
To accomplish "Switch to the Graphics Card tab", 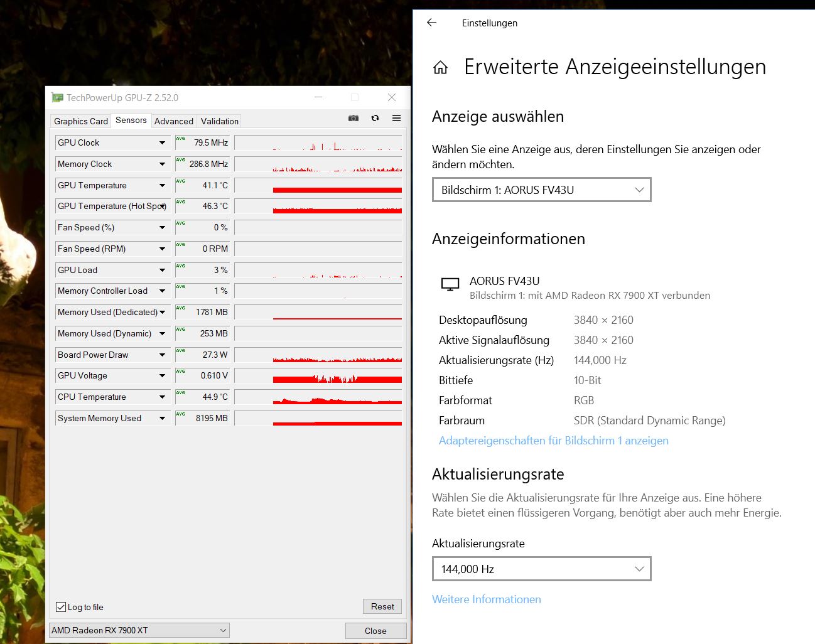I will 81,121.
